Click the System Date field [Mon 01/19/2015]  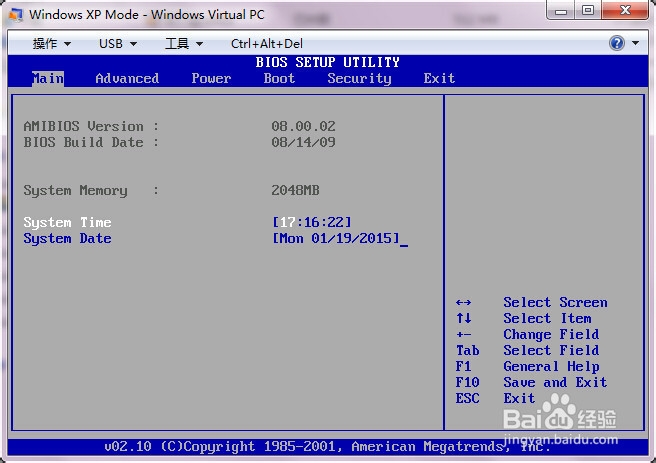[336, 238]
